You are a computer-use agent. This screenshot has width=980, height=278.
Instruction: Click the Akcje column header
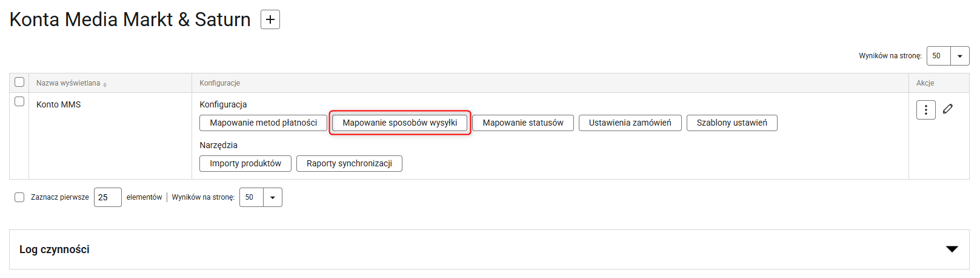tap(925, 83)
